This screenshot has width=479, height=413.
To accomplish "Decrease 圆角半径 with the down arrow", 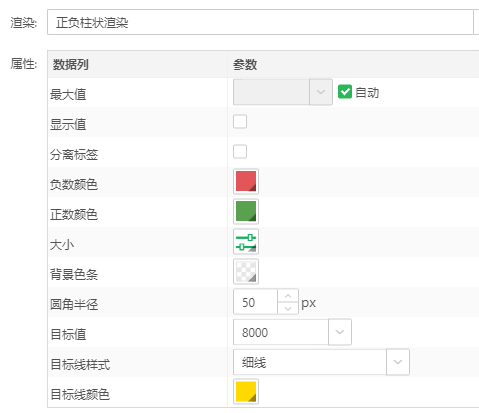I will (288, 308).
